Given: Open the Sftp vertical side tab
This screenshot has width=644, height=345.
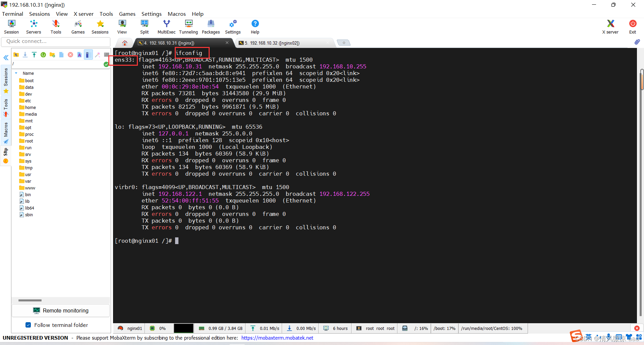Looking at the screenshot, I should (x=6, y=156).
